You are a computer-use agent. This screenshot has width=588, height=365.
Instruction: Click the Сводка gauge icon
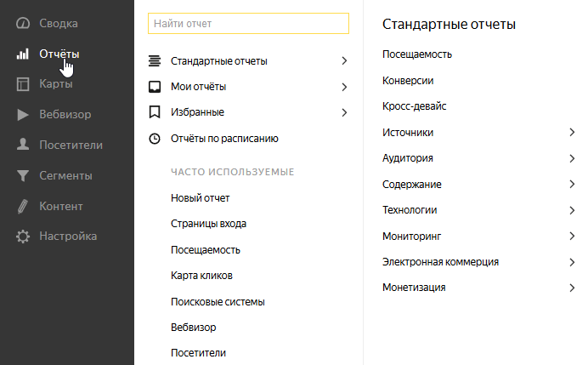24,23
